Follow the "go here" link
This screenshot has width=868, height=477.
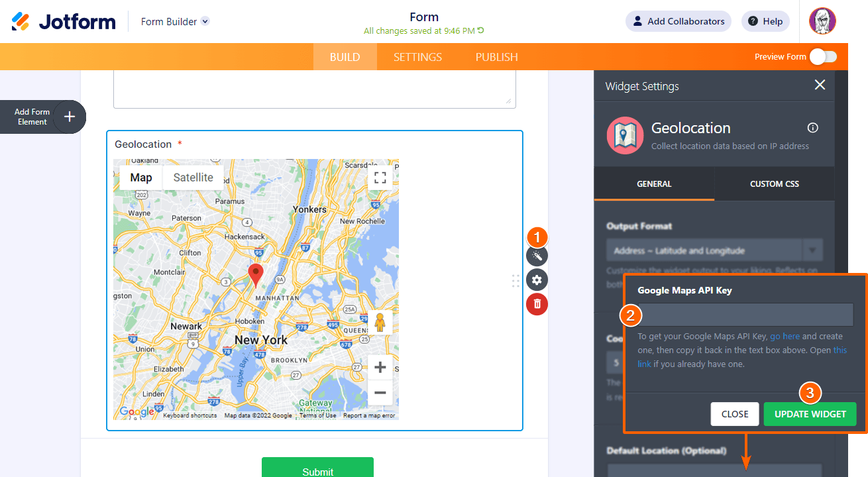pyautogui.click(x=785, y=337)
